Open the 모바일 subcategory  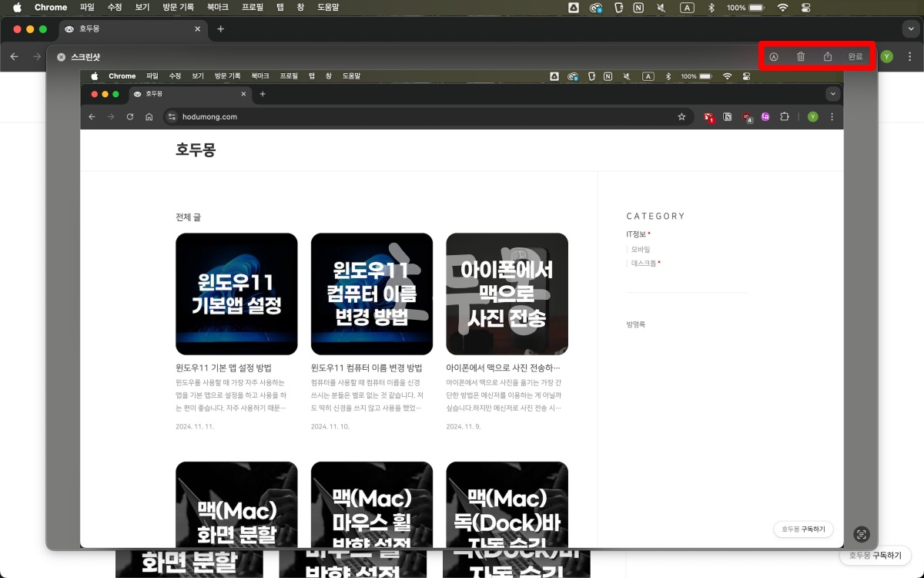[x=641, y=249]
